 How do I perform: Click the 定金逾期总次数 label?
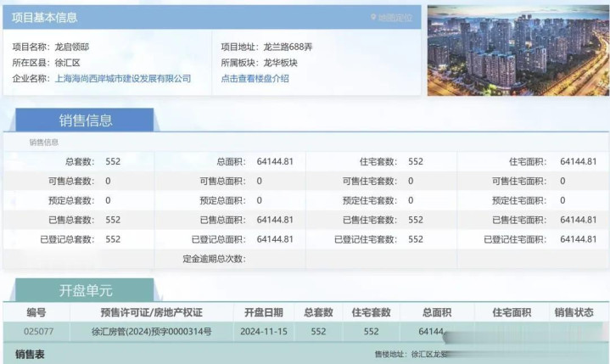pyautogui.click(x=213, y=258)
